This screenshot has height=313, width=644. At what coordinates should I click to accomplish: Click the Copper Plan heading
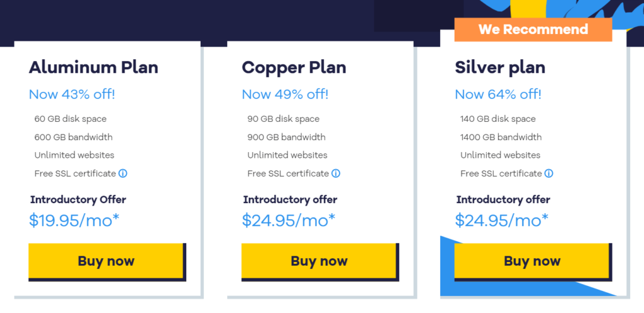point(294,67)
